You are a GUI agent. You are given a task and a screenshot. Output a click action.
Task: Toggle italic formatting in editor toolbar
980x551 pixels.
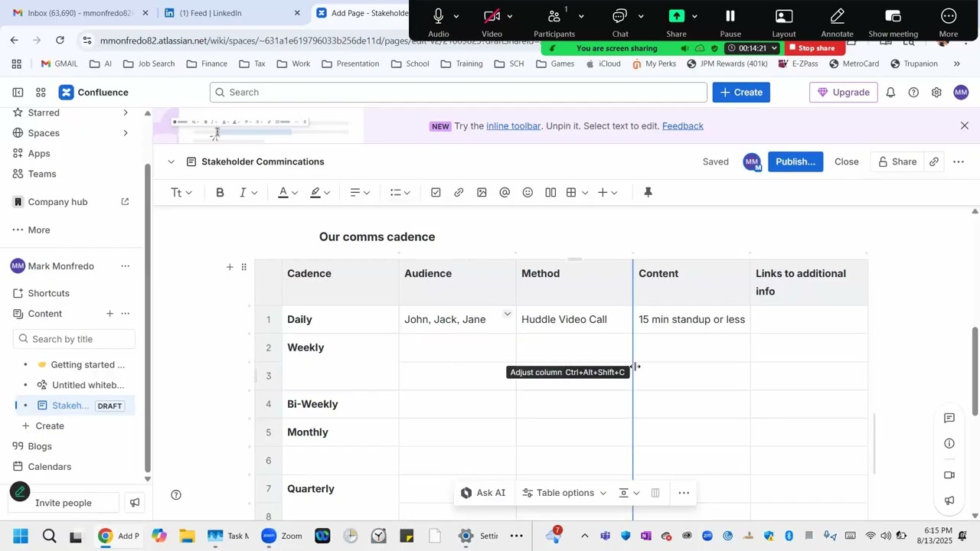click(x=243, y=193)
